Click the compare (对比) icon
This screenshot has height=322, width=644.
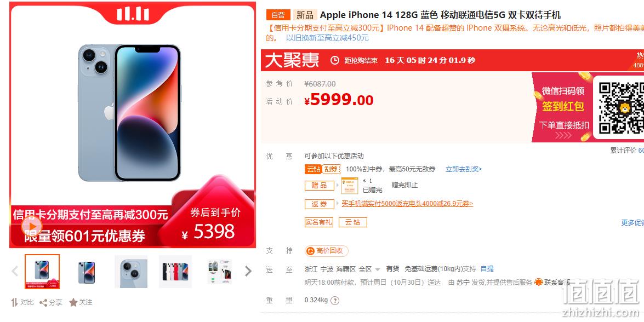(14, 302)
